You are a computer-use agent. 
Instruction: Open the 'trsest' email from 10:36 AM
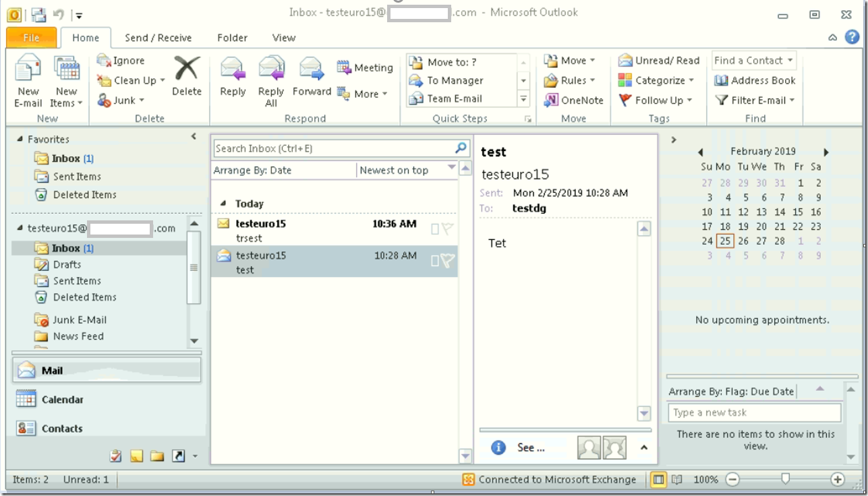(335, 230)
